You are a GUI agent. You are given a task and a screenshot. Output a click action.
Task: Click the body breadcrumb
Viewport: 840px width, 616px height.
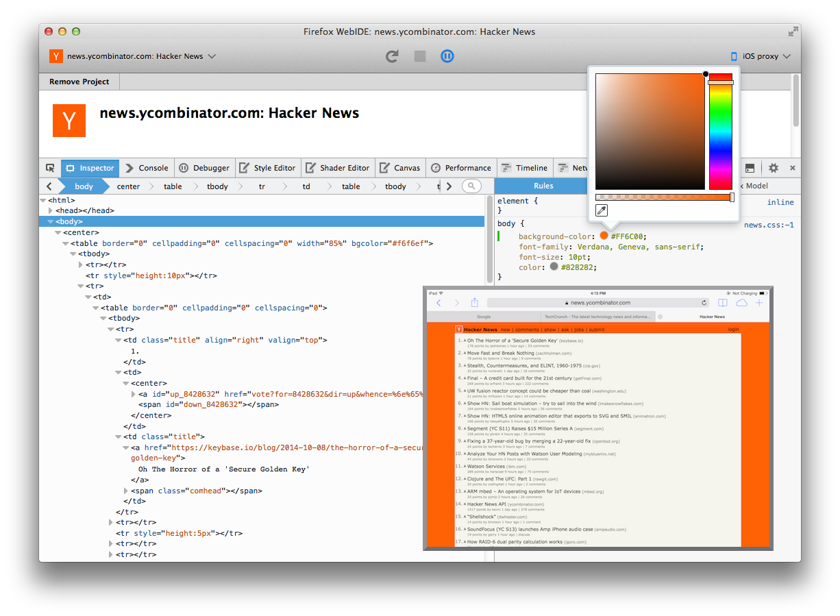84,186
